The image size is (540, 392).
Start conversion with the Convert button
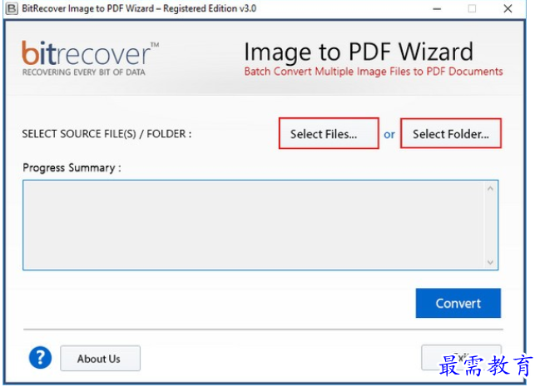(458, 303)
